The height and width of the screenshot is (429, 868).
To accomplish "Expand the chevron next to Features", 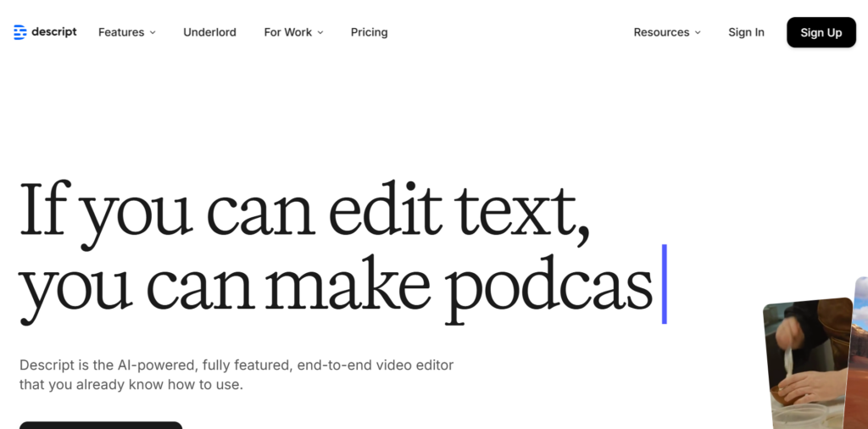I will [x=153, y=32].
